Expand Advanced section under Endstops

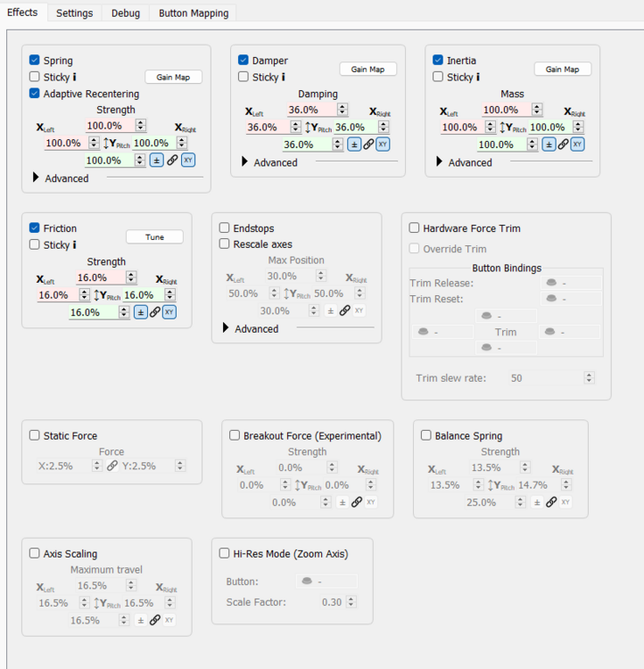tap(226, 329)
